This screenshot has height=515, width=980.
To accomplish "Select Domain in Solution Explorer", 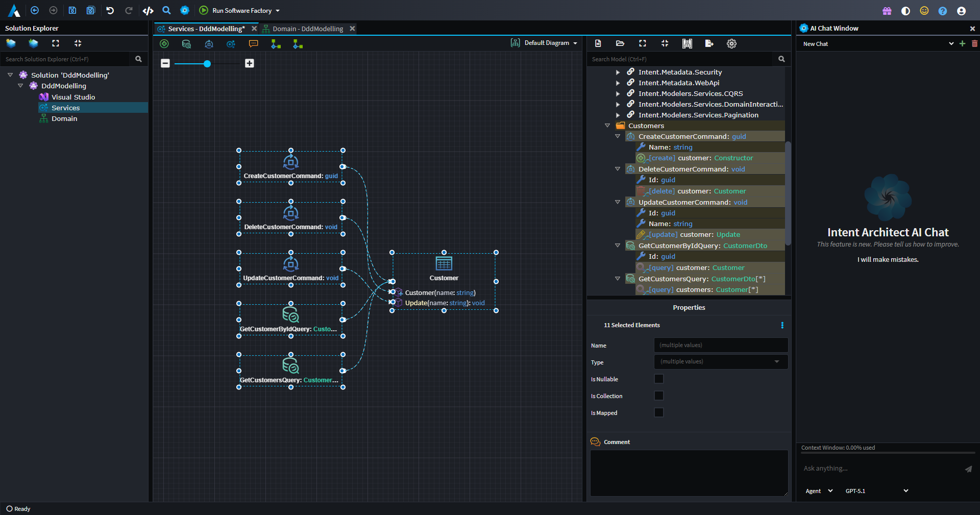I will pyautogui.click(x=64, y=118).
